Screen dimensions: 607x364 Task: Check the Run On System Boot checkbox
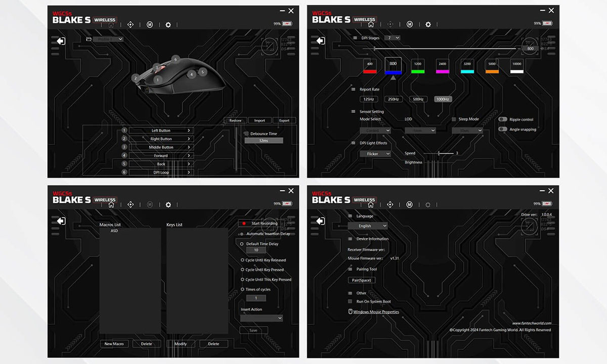350,302
